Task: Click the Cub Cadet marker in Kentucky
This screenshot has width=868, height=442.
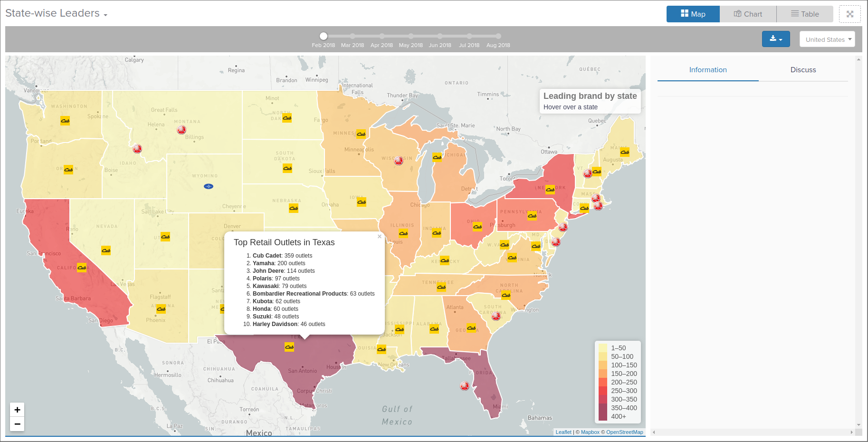Action: click(445, 260)
